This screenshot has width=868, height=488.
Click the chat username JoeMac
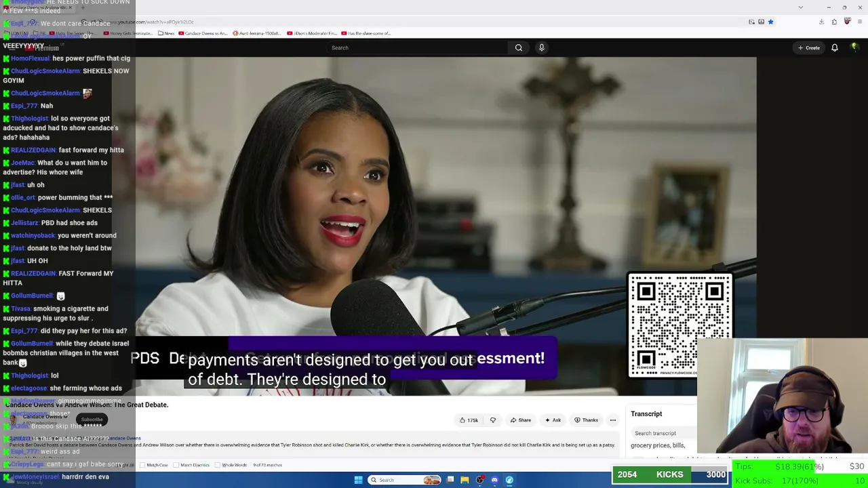tap(22, 163)
